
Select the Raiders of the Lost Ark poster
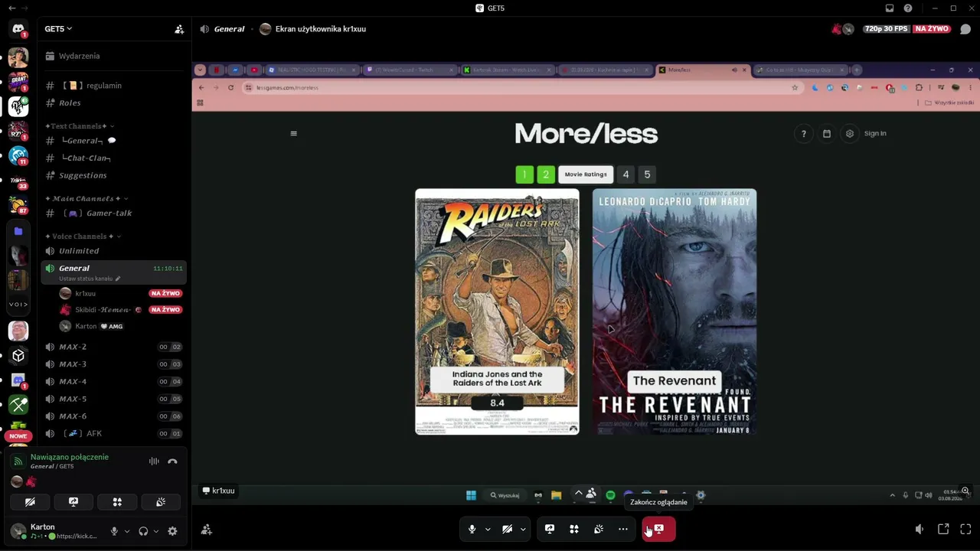tap(497, 311)
